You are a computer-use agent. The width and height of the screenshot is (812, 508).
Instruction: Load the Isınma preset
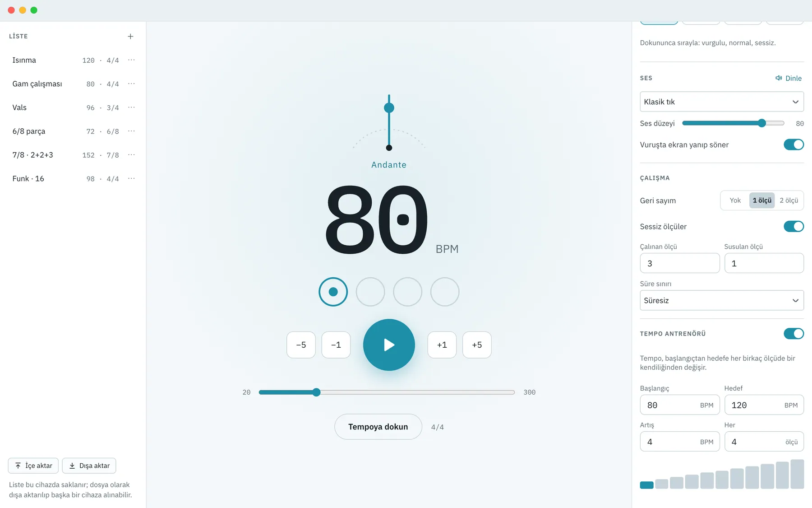66,60
